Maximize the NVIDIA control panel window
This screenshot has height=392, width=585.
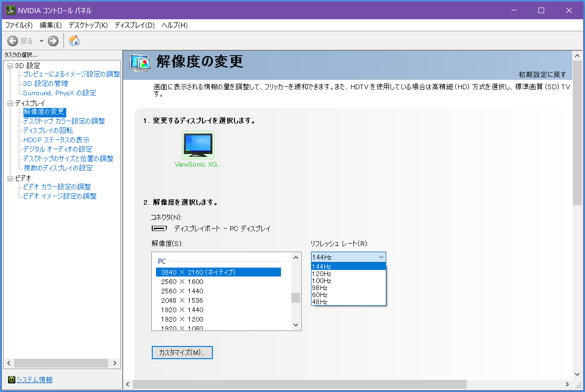(x=541, y=10)
